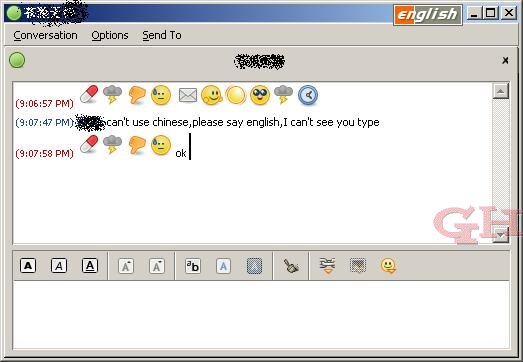Screen dimensions: 523x362
Task: Click the green buddy status icon
Action: 17,60
